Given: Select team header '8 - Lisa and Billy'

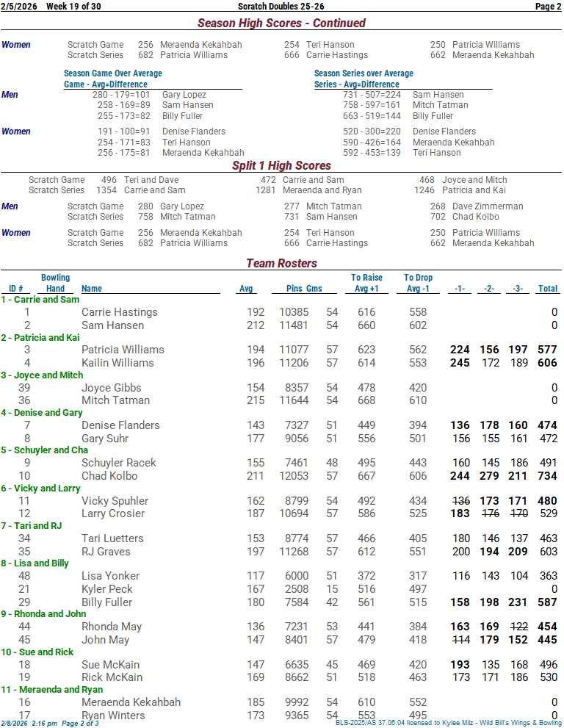Looking at the screenshot, I should tap(35, 563).
